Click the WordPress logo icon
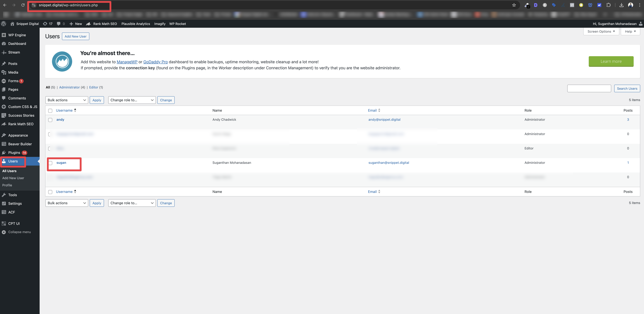 tap(4, 24)
